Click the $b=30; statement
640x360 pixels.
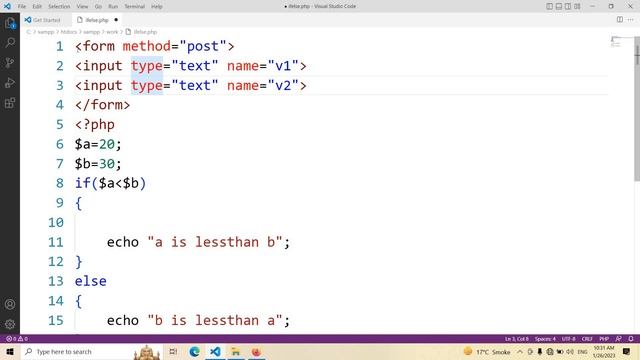(98, 164)
